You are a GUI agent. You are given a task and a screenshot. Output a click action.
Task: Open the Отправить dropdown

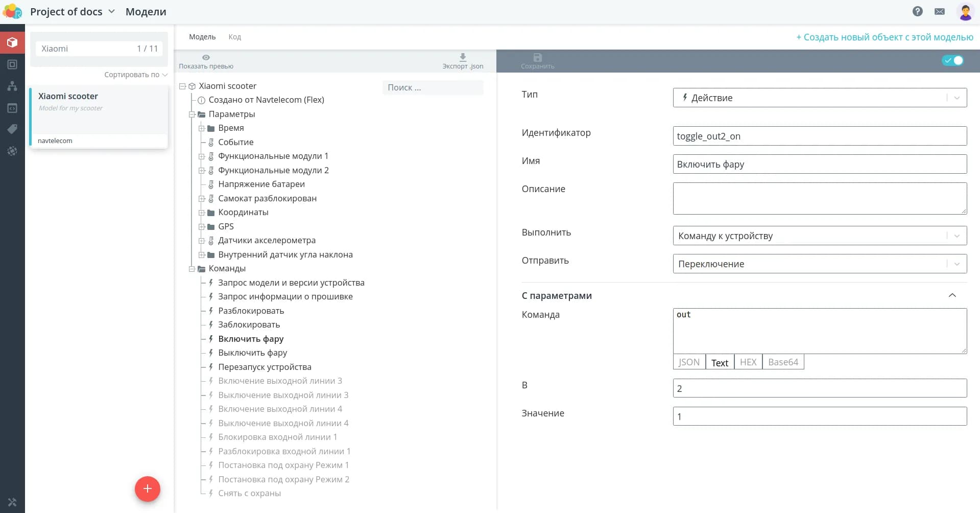pyautogui.click(x=819, y=264)
